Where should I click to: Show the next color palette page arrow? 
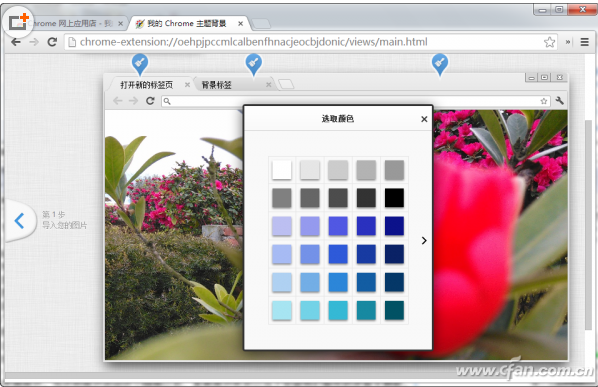pos(424,241)
